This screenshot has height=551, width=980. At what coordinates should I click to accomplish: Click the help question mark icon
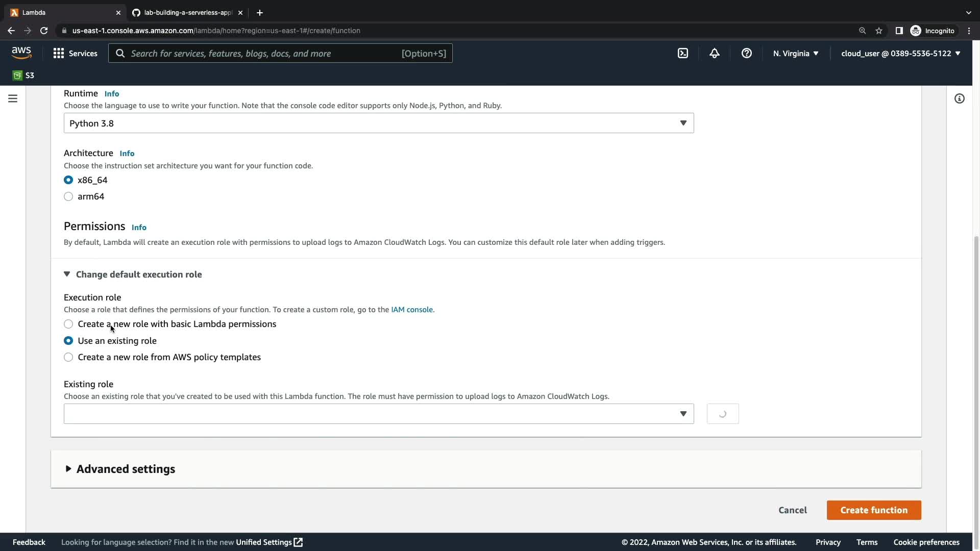[746, 53]
